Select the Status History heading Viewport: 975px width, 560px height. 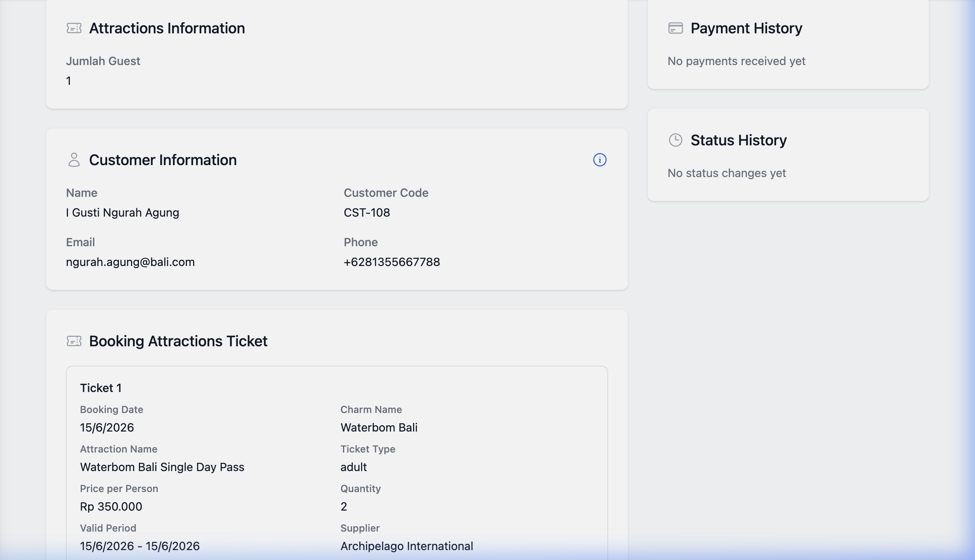click(x=738, y=140)
